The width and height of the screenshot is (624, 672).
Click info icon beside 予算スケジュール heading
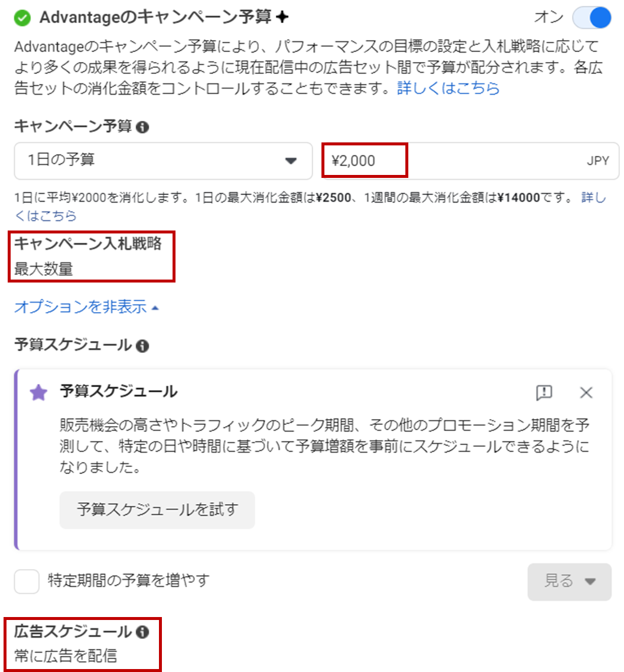point(142,345)
